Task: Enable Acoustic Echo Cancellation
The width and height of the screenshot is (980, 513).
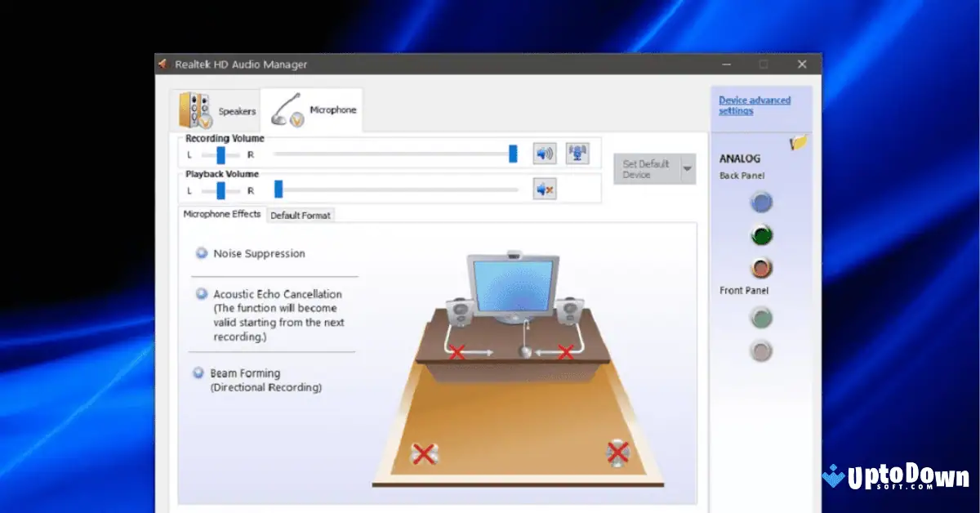Action: pos(201,294)
